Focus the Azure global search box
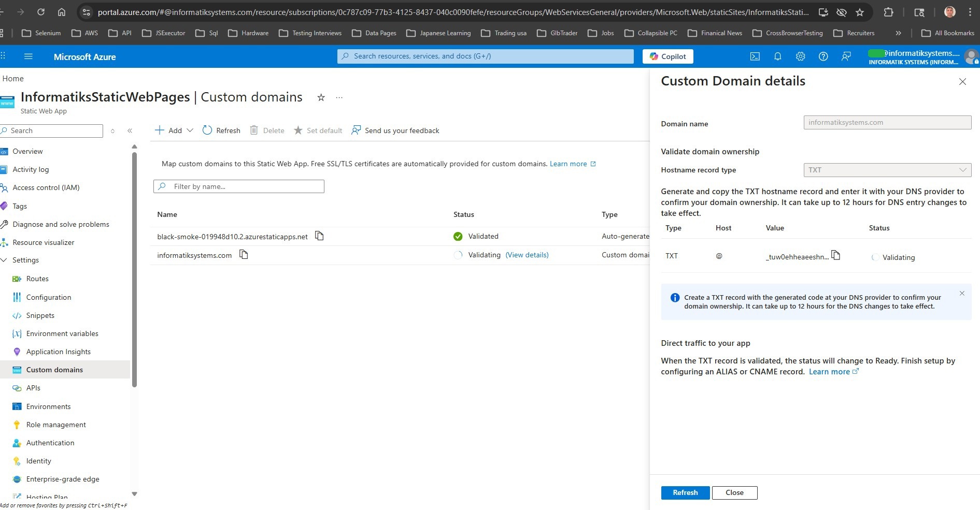Viewport: 980px width, 510px height. (x=485, y=56)
